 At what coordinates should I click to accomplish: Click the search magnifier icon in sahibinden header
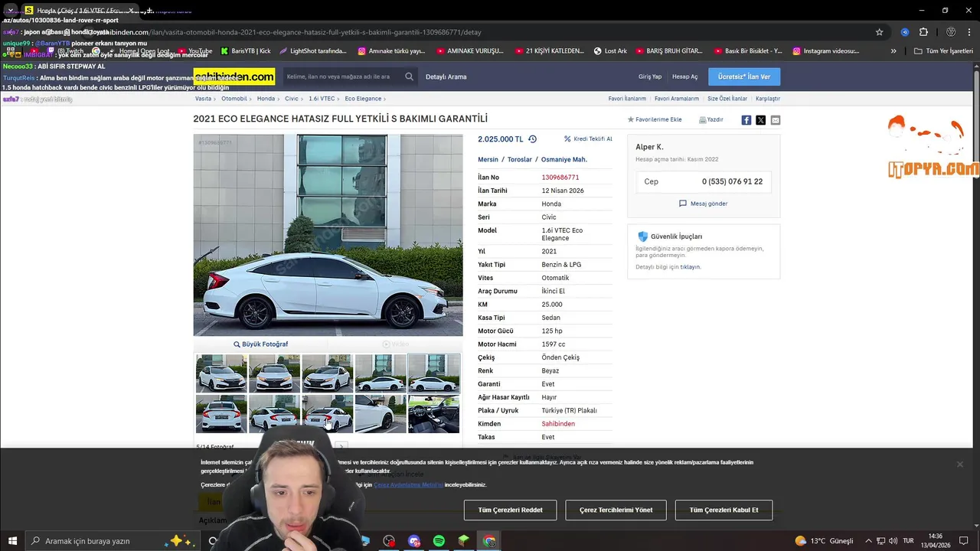click(409, 77)
